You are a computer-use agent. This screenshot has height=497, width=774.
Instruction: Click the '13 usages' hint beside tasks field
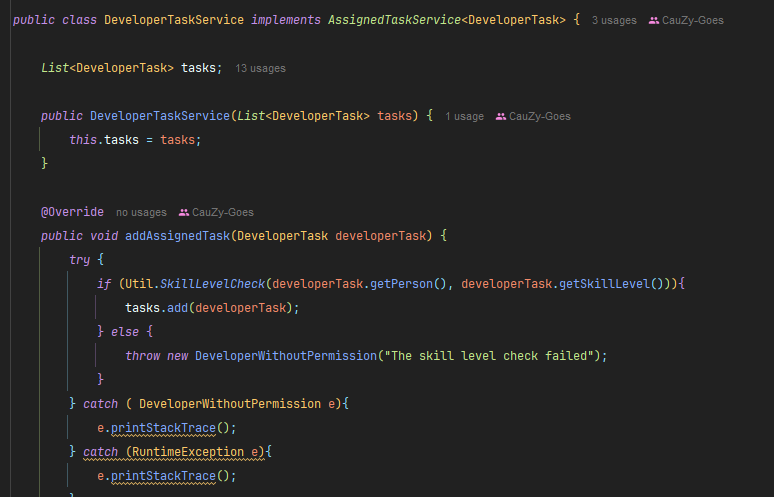[260, 69]
